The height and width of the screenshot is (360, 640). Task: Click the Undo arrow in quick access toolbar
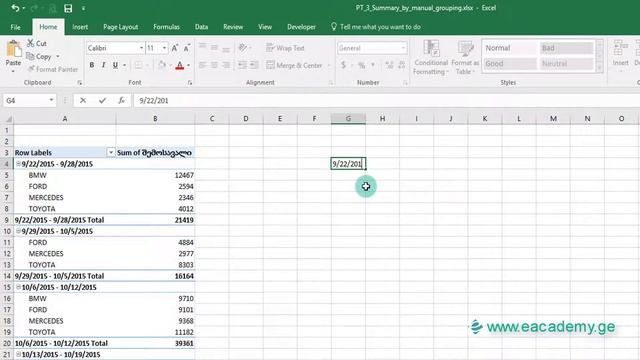pos(15,8)
